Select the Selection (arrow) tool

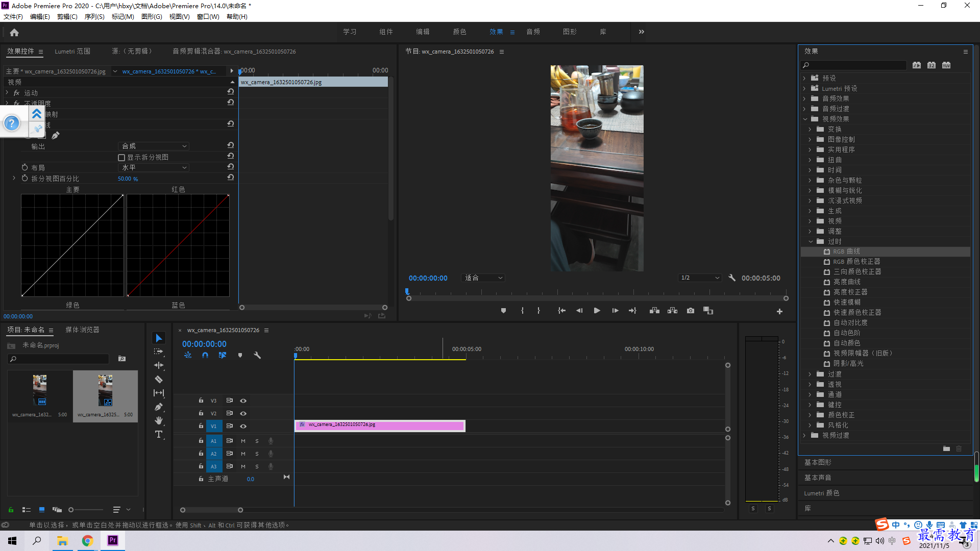(x=159, y=338)
